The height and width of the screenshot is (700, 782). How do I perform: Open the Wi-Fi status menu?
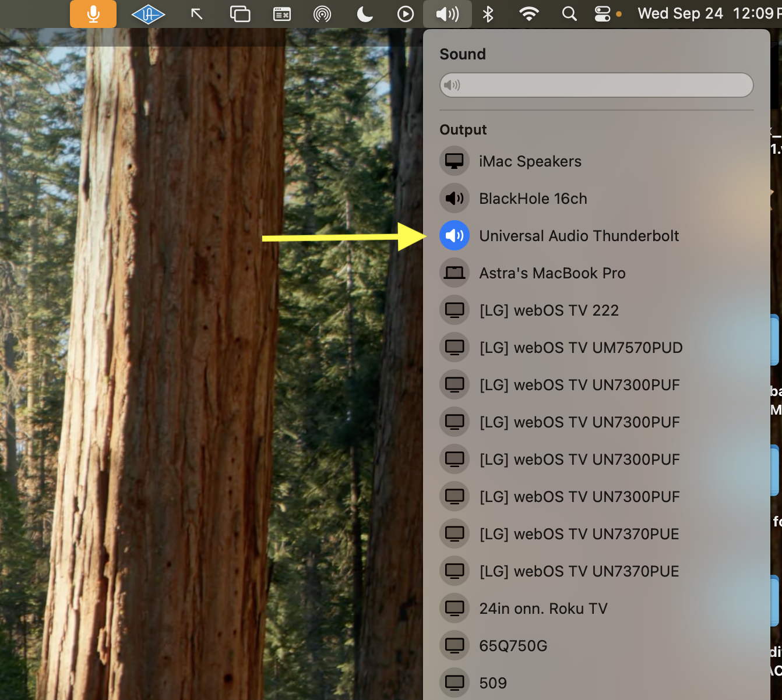(529, 14)
